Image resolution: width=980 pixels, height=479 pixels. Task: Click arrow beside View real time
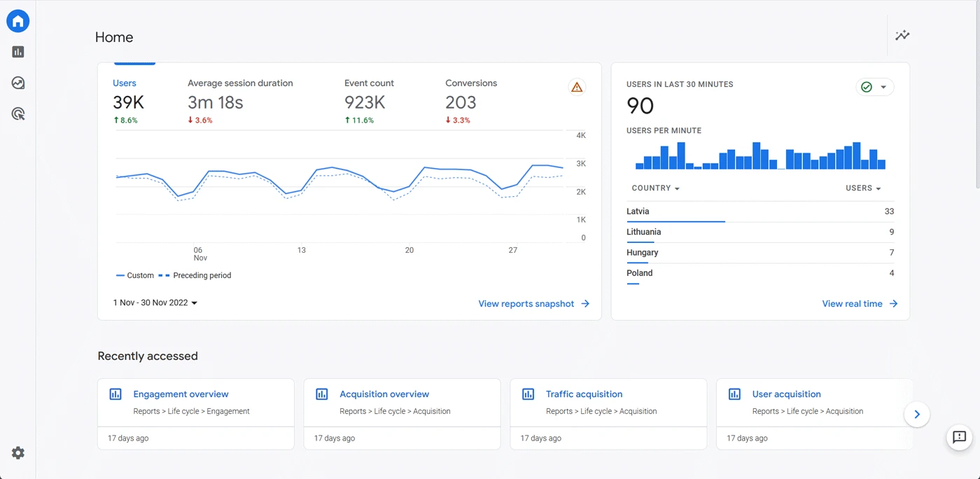pos(893,304)
